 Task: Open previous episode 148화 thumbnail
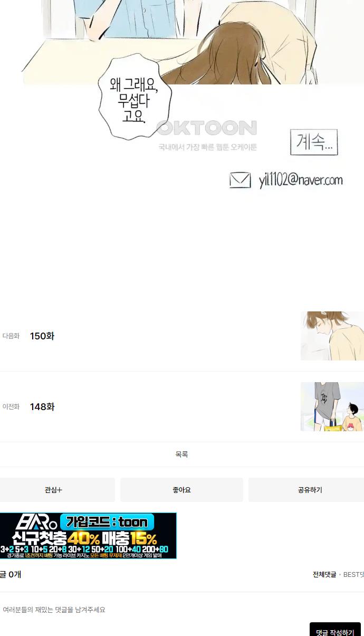(x=332, y=406)
